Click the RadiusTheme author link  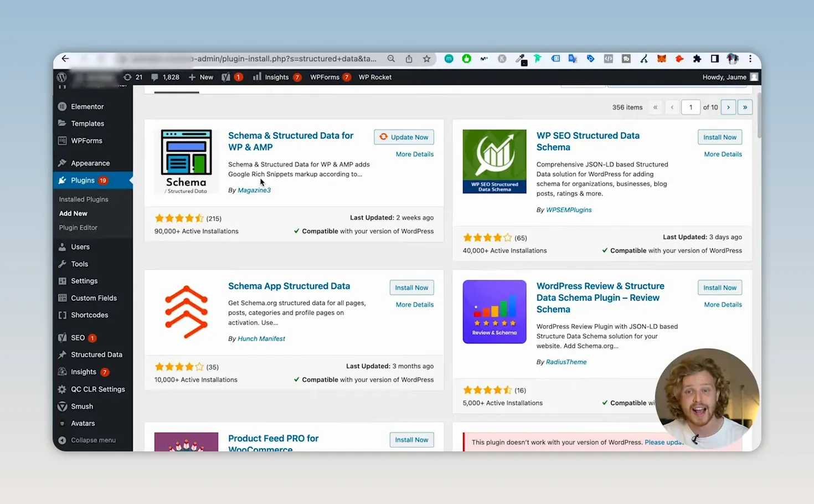(x=566, y=362)
